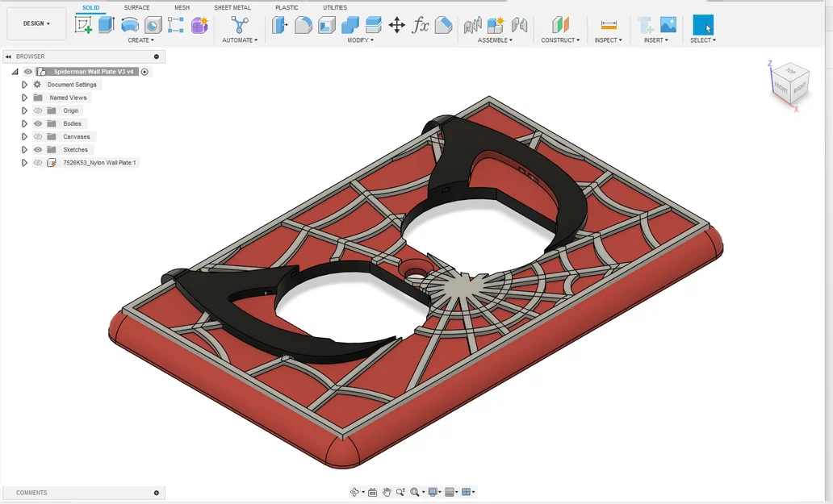Open the Create menu dropdown

[140, 40]
